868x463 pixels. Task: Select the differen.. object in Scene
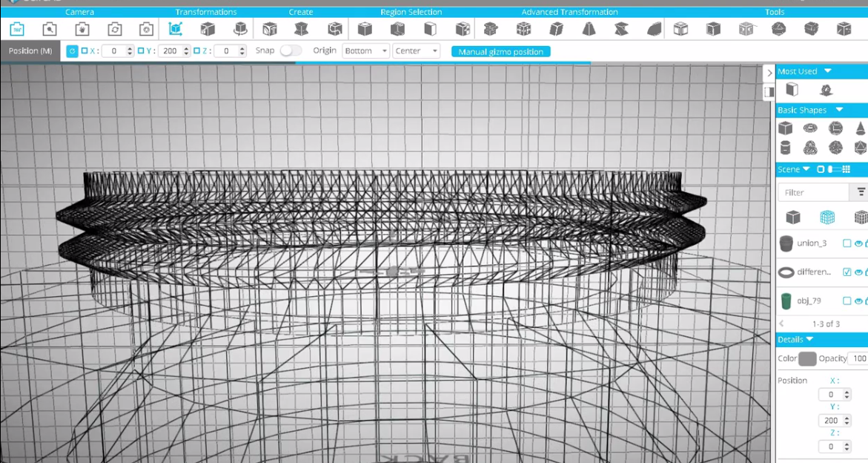pos(814,272)
